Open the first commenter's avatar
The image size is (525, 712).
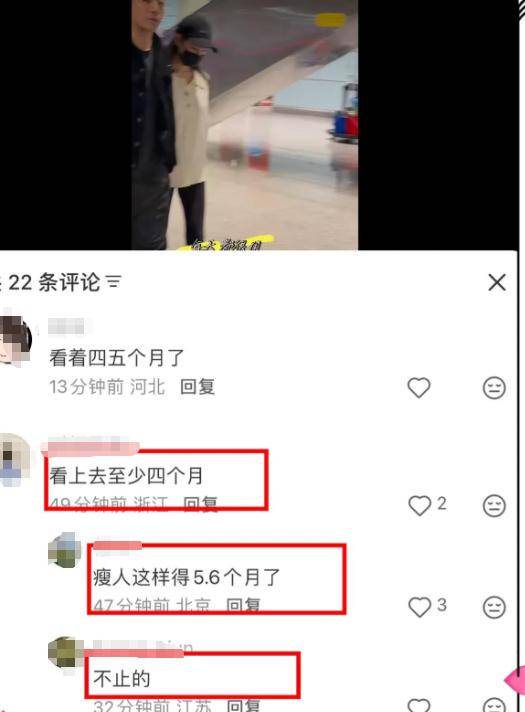pyautogui.click(x=15, y=340)
